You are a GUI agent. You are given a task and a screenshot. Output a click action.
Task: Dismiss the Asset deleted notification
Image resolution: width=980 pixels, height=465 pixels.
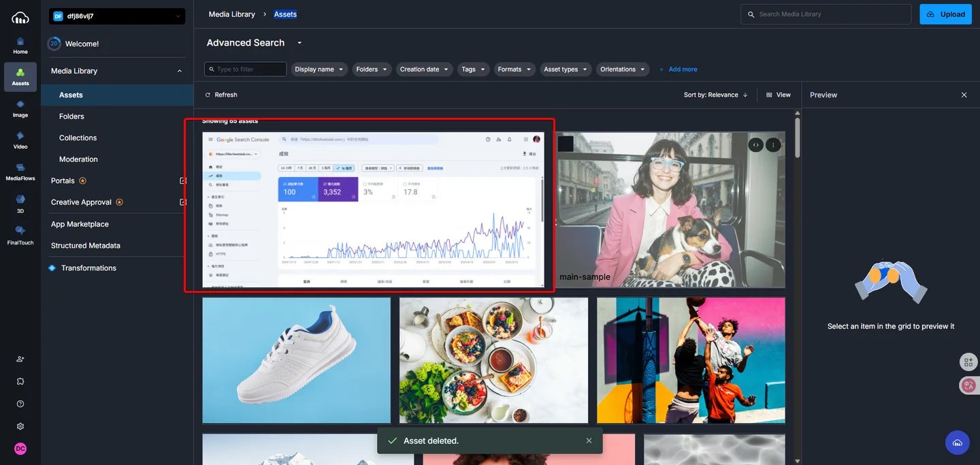coord(589,440)
